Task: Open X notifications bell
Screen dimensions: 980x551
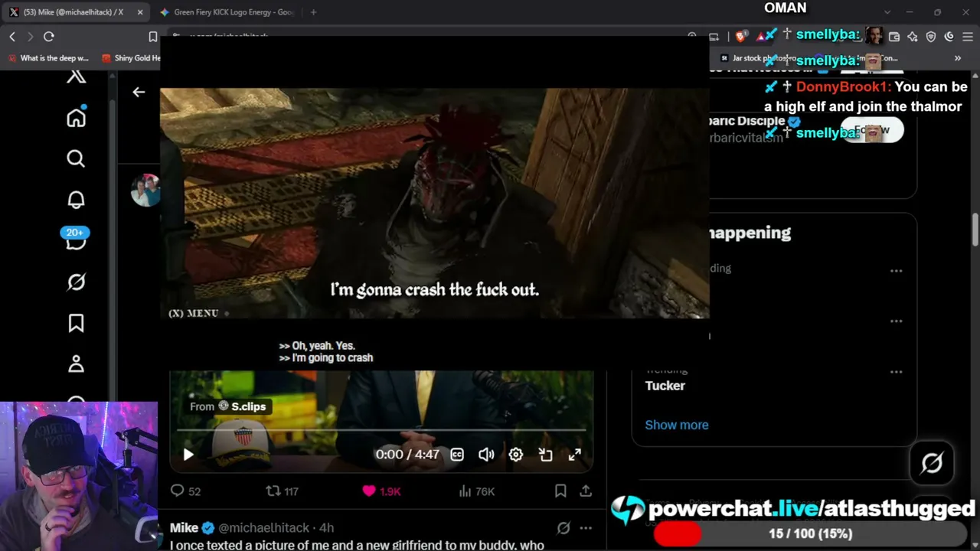Action: point(76,200)
